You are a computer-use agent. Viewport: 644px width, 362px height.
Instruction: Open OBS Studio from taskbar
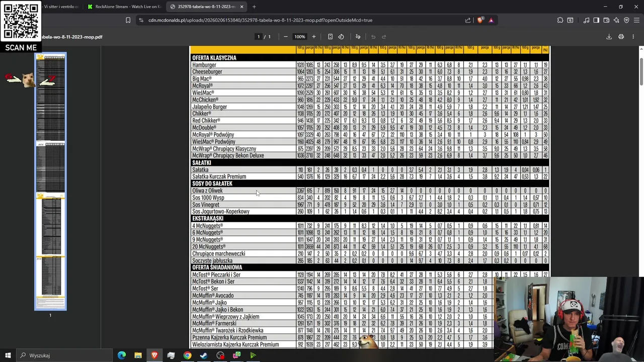click(x=220, y=355)
